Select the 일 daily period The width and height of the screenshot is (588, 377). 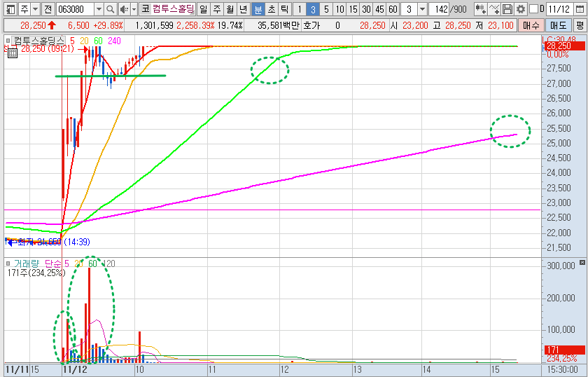(x=203, y=9)
